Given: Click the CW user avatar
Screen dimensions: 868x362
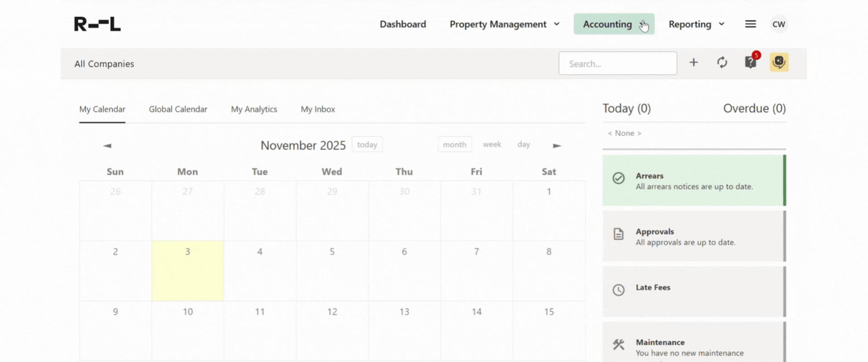Looking at the screenshot, I should coord(778,24).
